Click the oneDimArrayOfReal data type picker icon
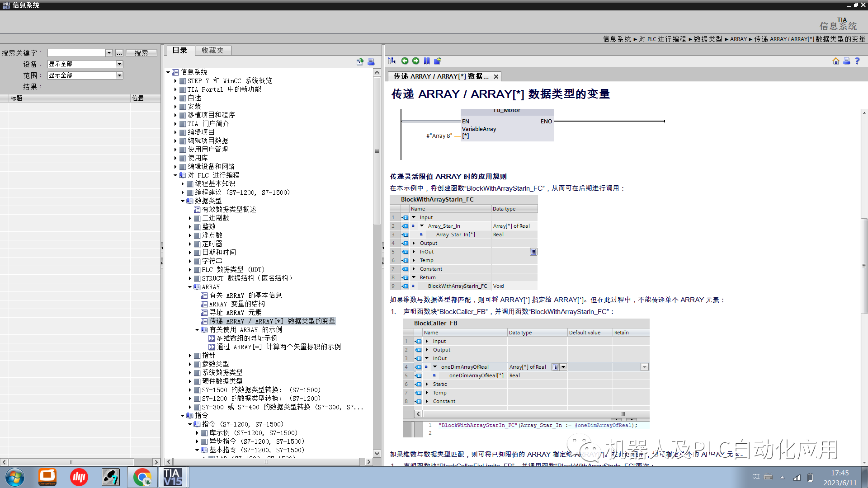This screenshot has height=488, width=868. [x=555, y=367]
